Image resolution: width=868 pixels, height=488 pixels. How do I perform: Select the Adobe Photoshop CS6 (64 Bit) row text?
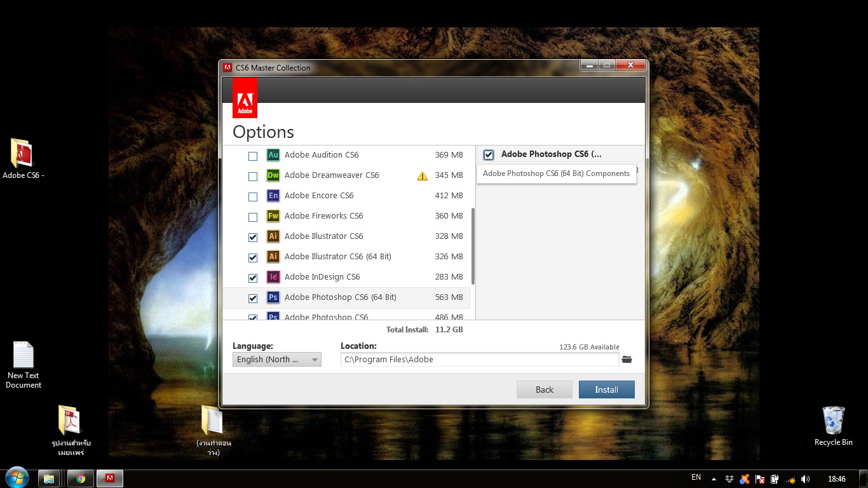[x=341, y=297]
